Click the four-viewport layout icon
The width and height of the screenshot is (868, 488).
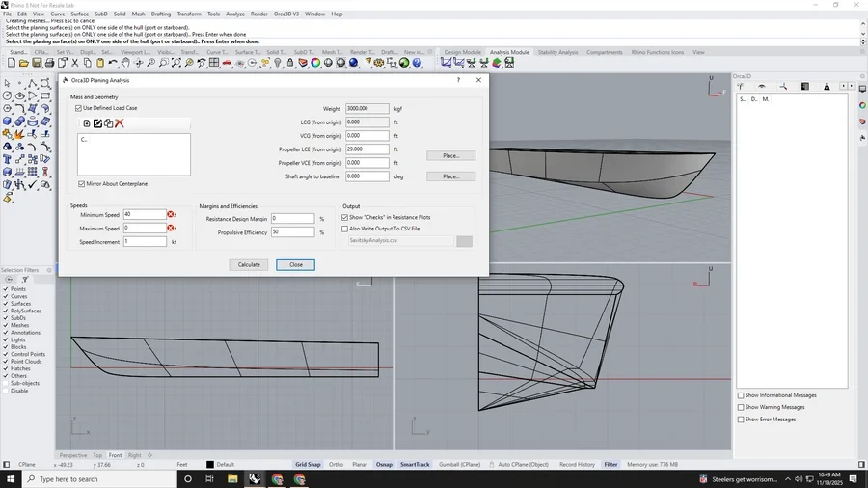(x=214, y=63)
